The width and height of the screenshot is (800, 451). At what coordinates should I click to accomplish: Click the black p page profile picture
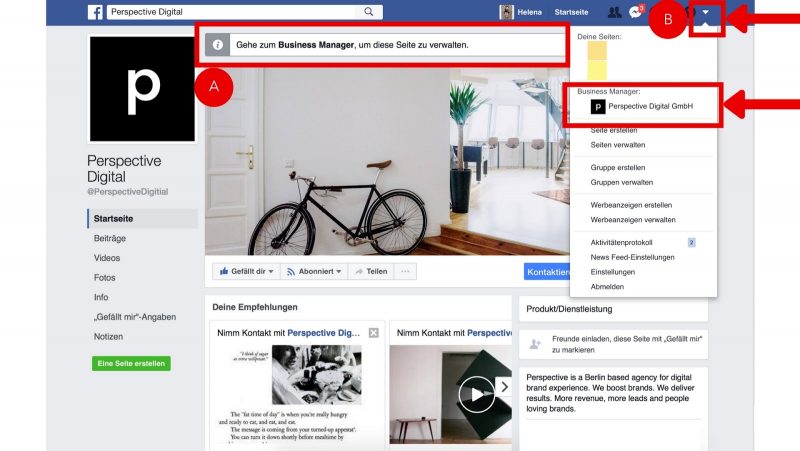click(142, 89)
